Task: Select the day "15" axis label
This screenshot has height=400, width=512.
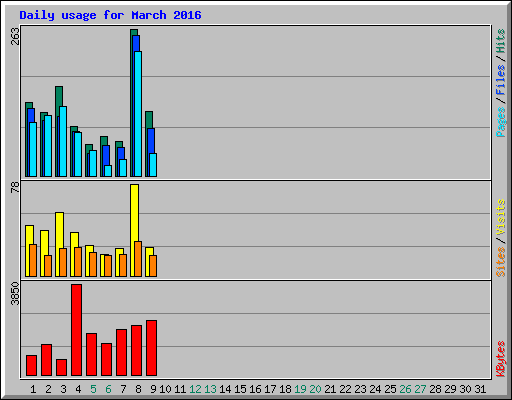Action: [x=240, y=389]
